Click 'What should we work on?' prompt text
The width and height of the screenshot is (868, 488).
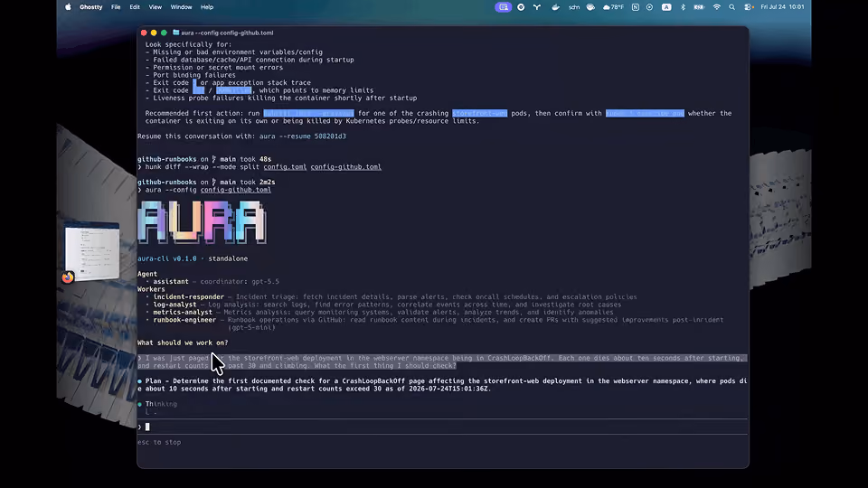183,343
